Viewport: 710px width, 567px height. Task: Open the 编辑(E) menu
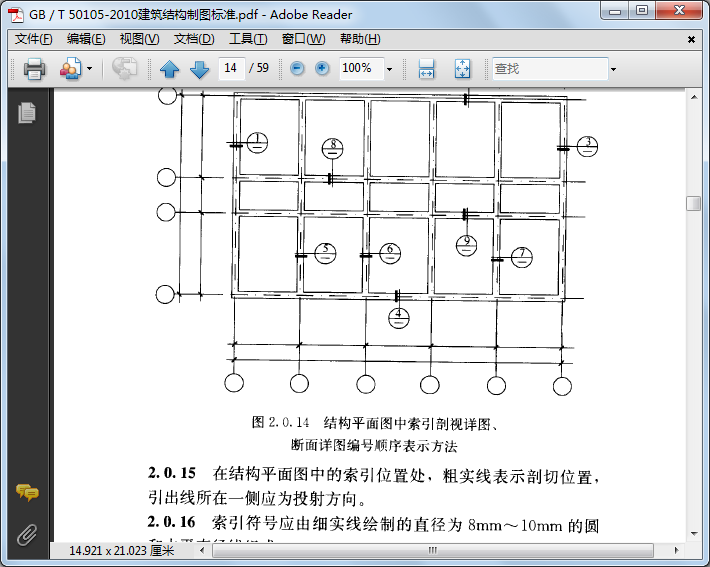(x=86, y=39)
